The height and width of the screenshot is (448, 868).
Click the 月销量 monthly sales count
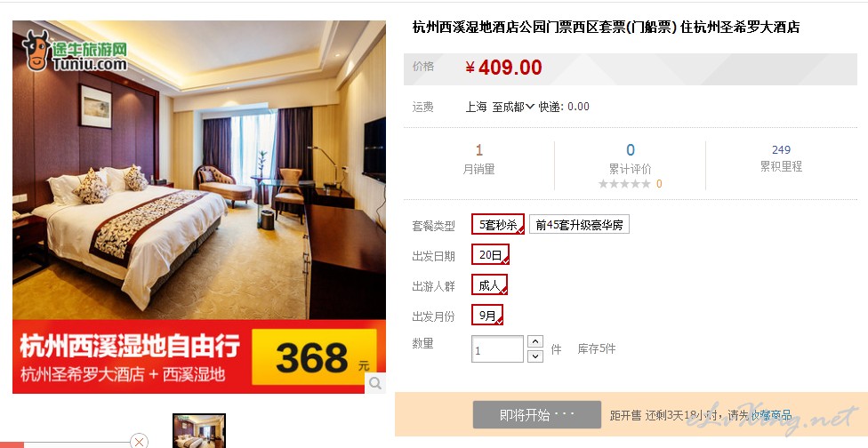[479, 150]
